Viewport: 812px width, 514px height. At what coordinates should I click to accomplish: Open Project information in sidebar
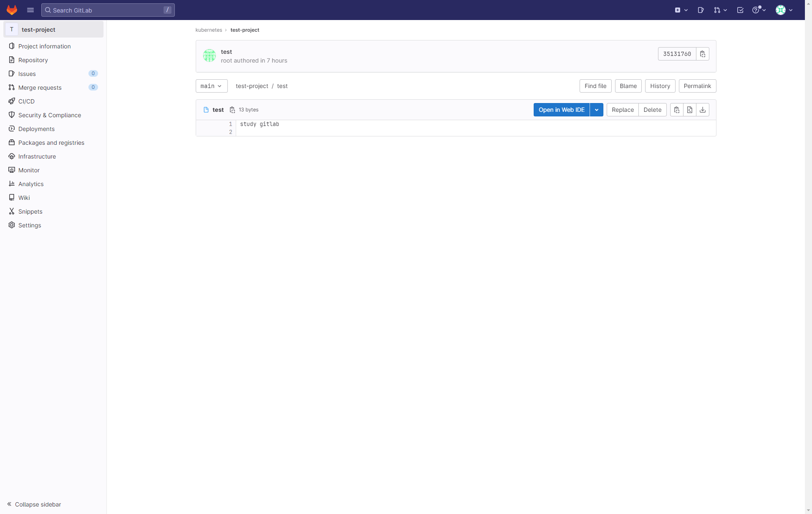53,46
